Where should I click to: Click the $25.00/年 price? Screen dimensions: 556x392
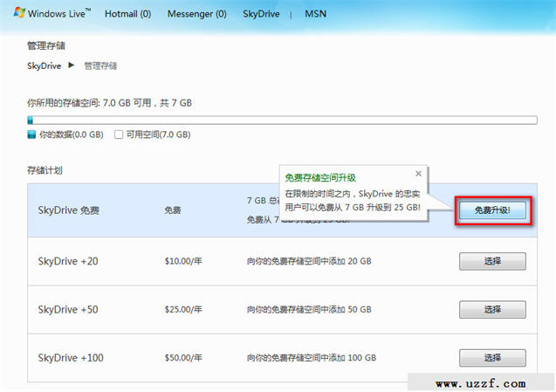click(183, 309)
